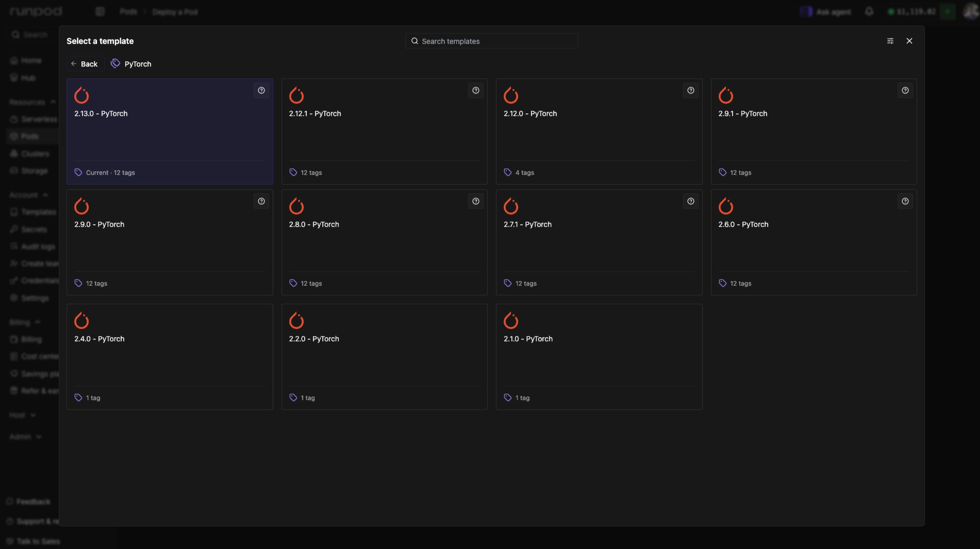Collapse the Billing sidebar section
This screenshot has height=549, width=980.
pos(25,322)
